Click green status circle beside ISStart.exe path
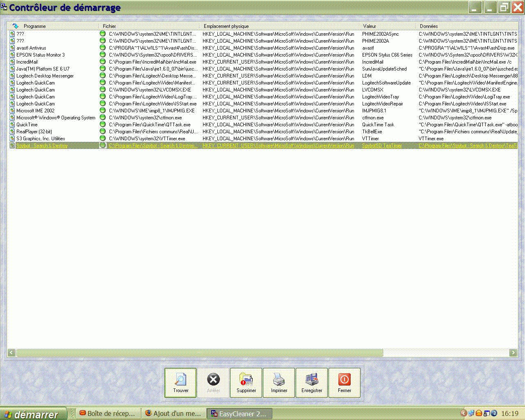525x420 pixels. click(x=103, y=104)
